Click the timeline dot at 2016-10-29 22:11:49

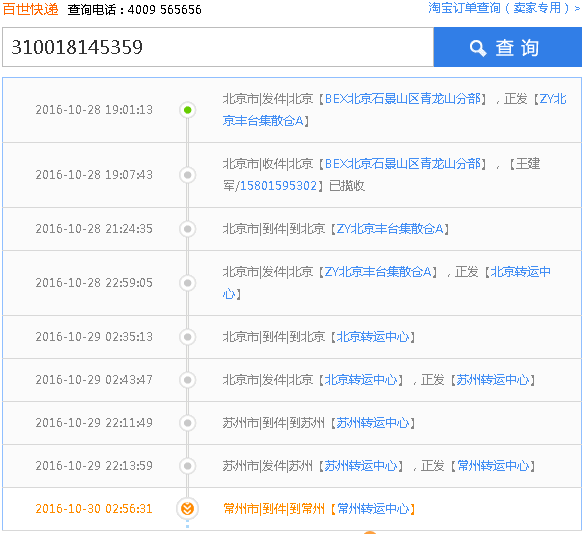point(188,423)
